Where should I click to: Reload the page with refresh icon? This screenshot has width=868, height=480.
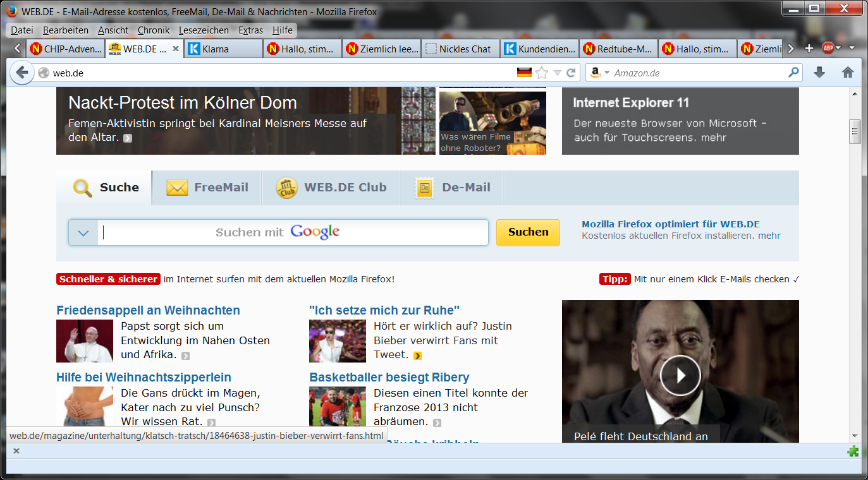coord(571,73)
